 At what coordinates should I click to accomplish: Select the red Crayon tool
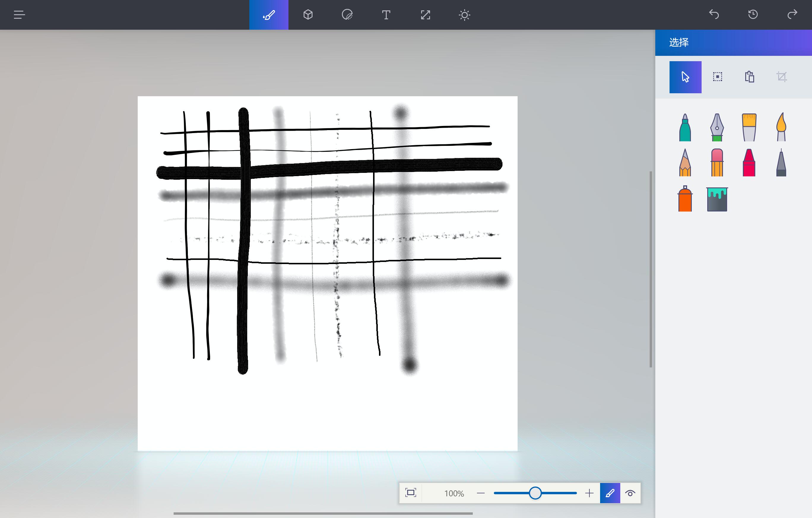[x=749, y=163]
